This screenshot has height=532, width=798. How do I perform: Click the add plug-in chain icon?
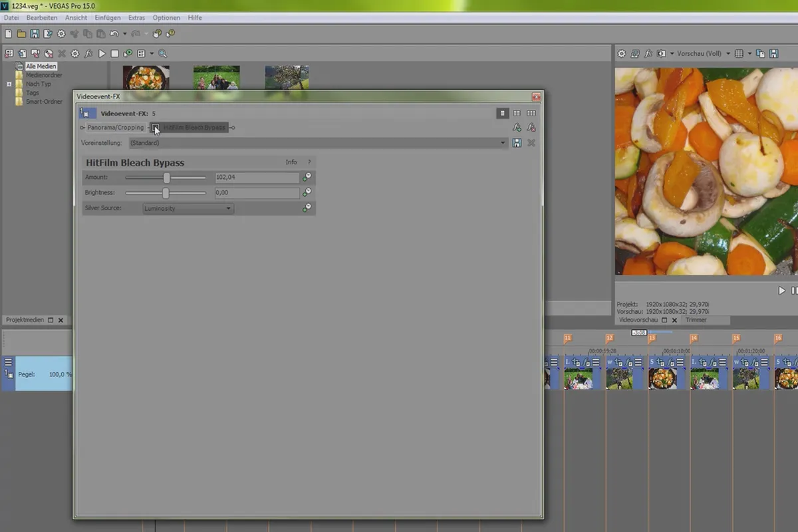pos(517,127)
